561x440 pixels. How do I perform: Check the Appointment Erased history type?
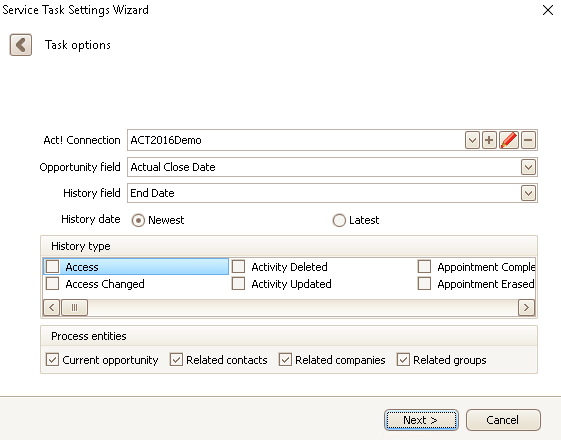point(425,284)
